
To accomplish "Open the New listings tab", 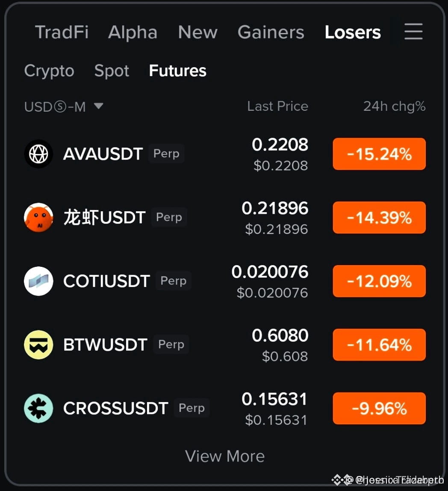I will pyautogui.click(x=197, y=32).
